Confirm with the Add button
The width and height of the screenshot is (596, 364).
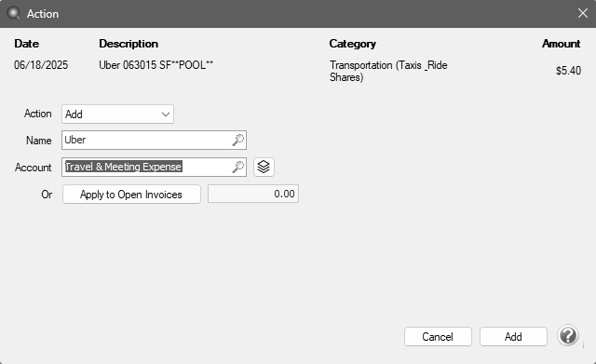[x=513, y=337]
